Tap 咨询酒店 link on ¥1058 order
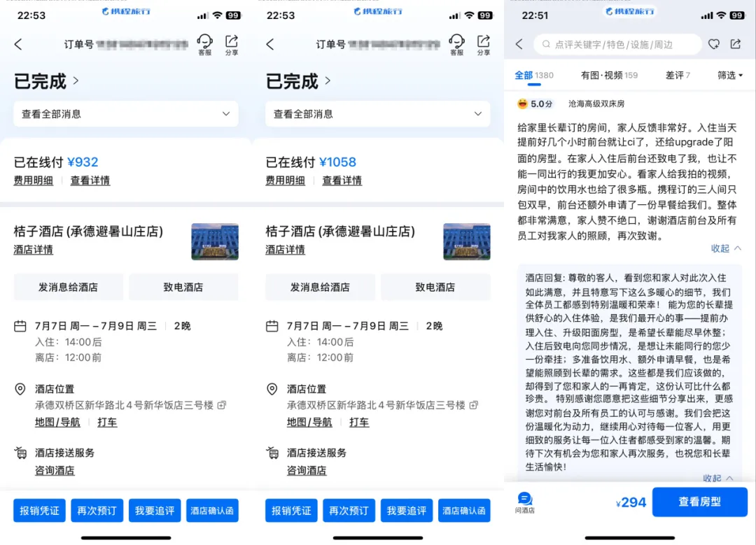Screen dimensions: 756x545 pos(307,470)
